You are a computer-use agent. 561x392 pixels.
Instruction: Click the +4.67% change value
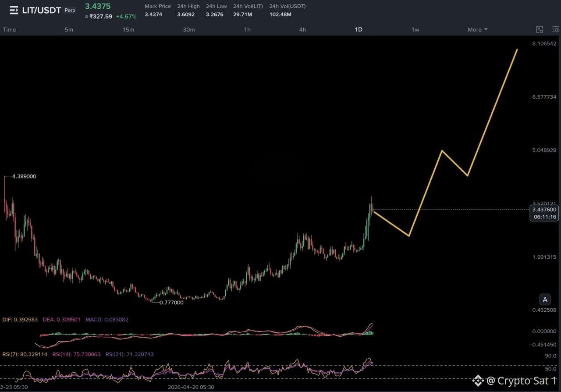tap(126, 16)
